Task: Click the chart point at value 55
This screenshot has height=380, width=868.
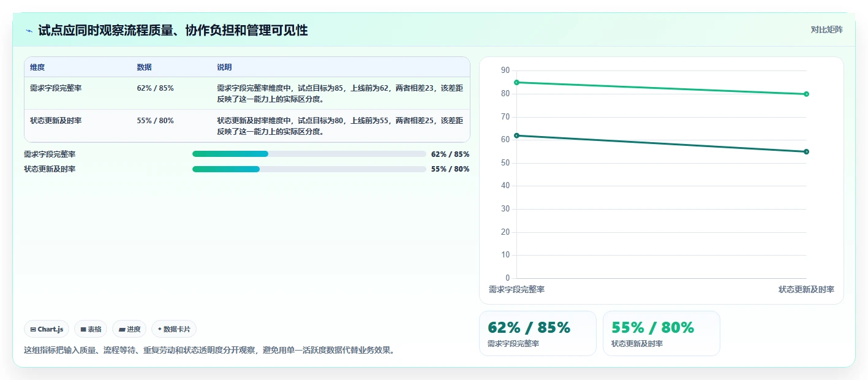Action: click(806, 151)
